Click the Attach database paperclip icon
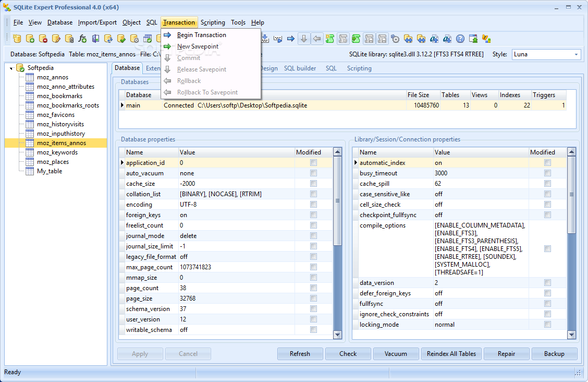Image resolution: width=588 pixels, height=382 pixels. [69, 39]
